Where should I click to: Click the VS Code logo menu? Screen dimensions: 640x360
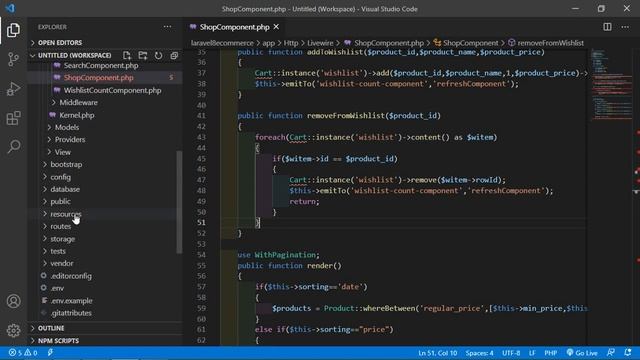[10, 8]
